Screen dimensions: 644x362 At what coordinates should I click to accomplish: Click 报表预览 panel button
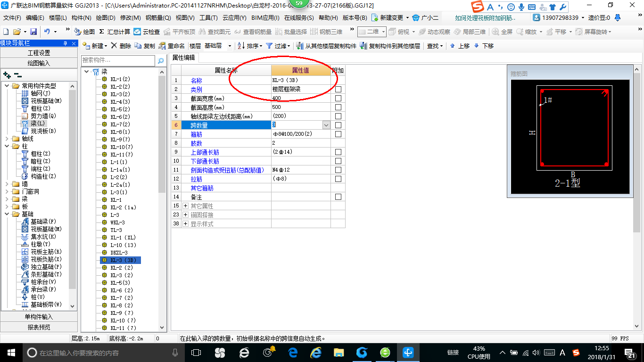point(39,327)
